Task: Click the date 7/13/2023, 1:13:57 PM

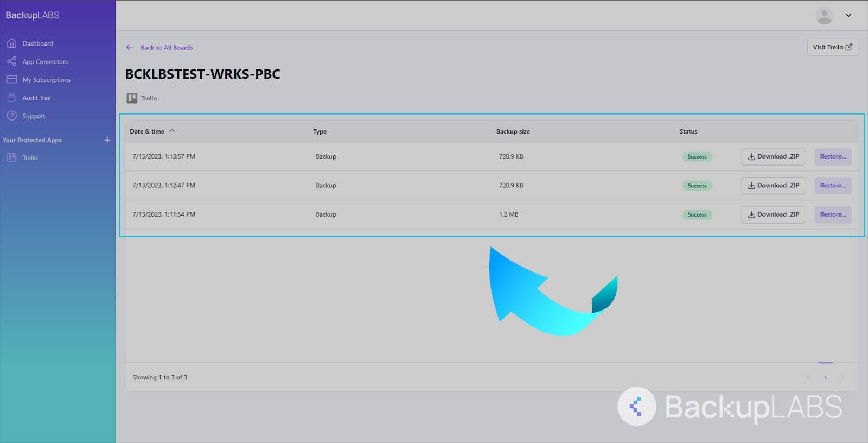Action: tap(164, 156)
